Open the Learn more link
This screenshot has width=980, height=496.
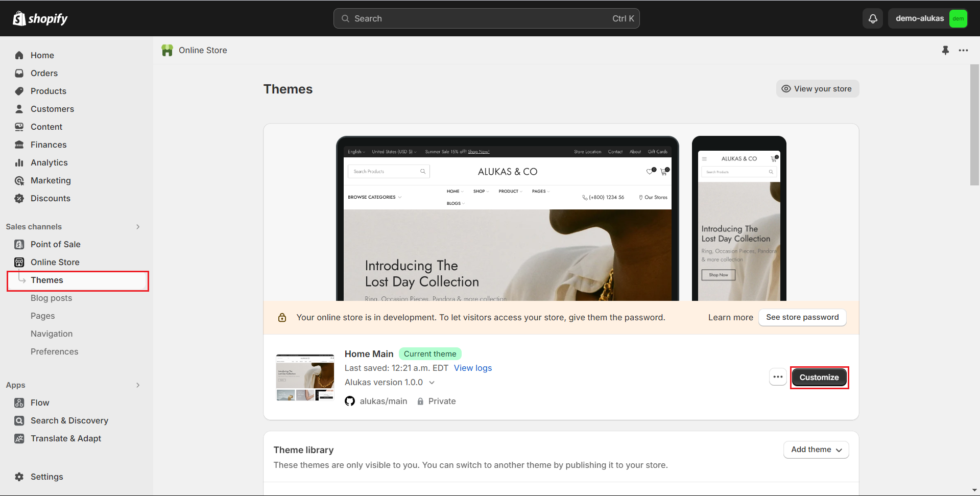pos(730,317)
